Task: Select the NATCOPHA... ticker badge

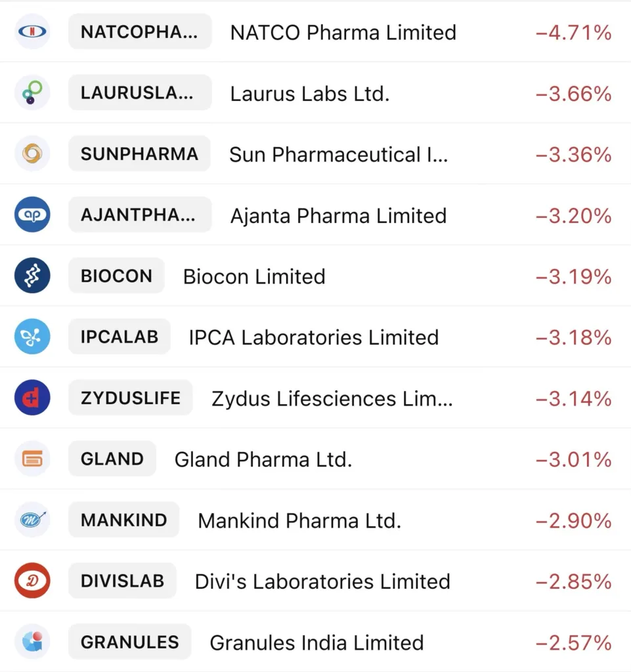Action: pos(139,31)
